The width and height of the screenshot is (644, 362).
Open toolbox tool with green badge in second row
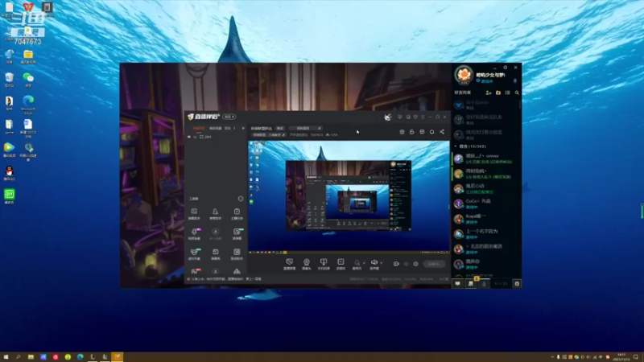point(237,233)
